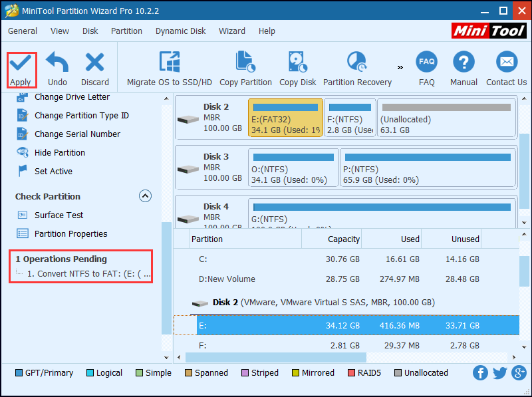
Task: Click the Logical legend swatch
Action: pos(90,373)
